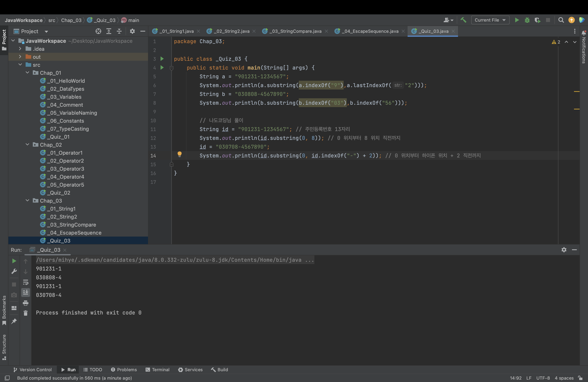The width and height of the screenshot is (588, 382).
Task: Click the Build project hammer icon
Action: pyautogui.click(x=463, y=20)
